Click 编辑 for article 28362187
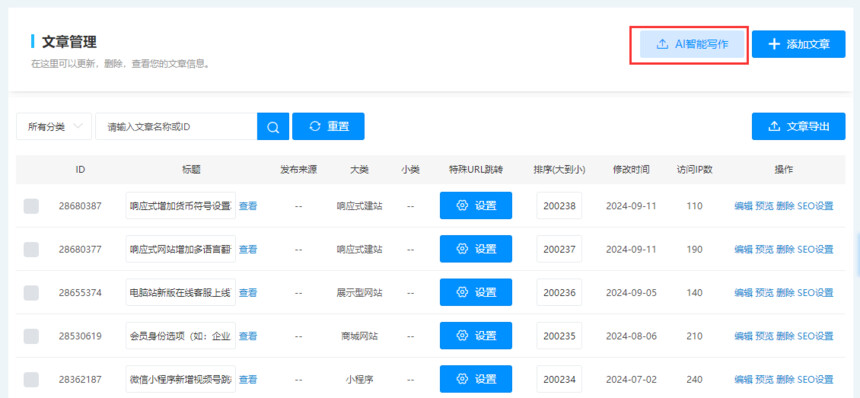This screenshot has height=398, width=860. 743,379
